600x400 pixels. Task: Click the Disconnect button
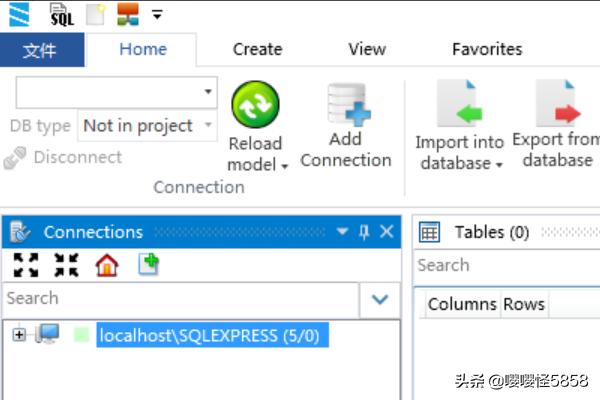[x=63, y=157]
